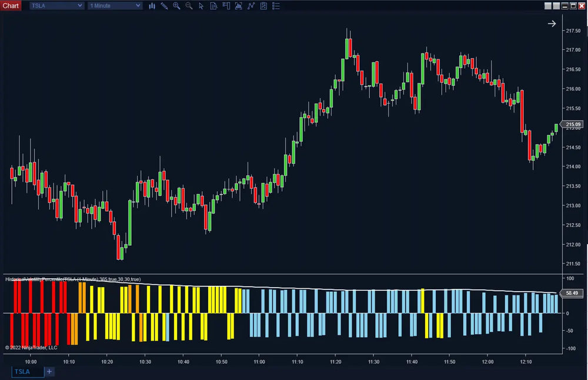Open the Data Box icon
The image size is (588, 380).
click(x=213, y=6)
